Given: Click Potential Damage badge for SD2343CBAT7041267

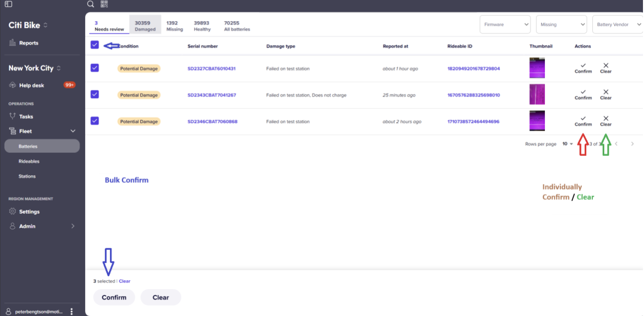Looking at the screenshot, I should coord(139,95).
